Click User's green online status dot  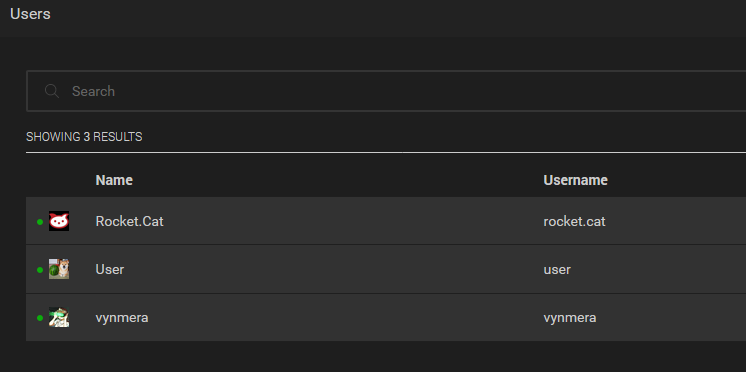40,270
